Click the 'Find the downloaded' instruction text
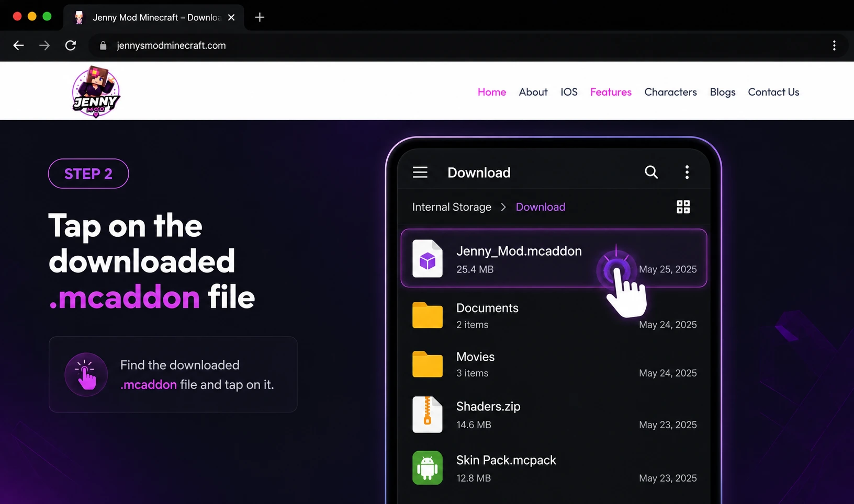 pos(180,365)
